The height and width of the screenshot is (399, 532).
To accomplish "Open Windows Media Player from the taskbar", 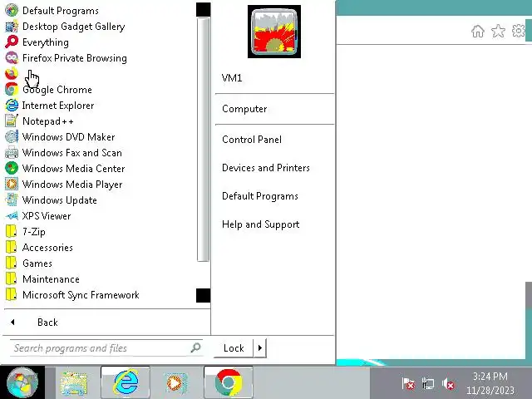I will tap(175, 382).
